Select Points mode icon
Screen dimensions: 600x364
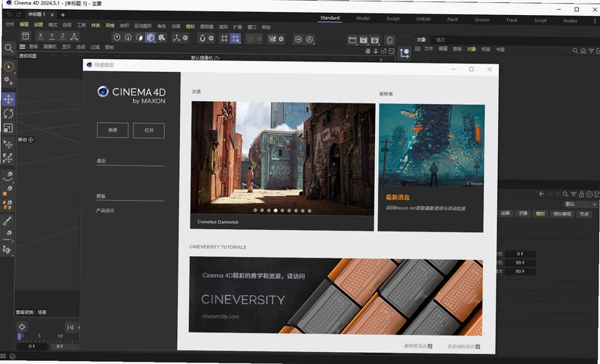pos(117,37)
